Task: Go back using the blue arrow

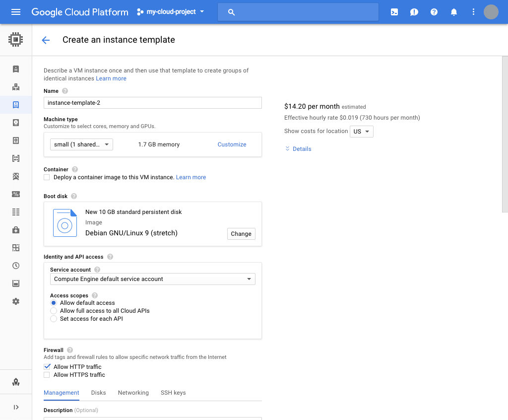Action: [46, 40]
